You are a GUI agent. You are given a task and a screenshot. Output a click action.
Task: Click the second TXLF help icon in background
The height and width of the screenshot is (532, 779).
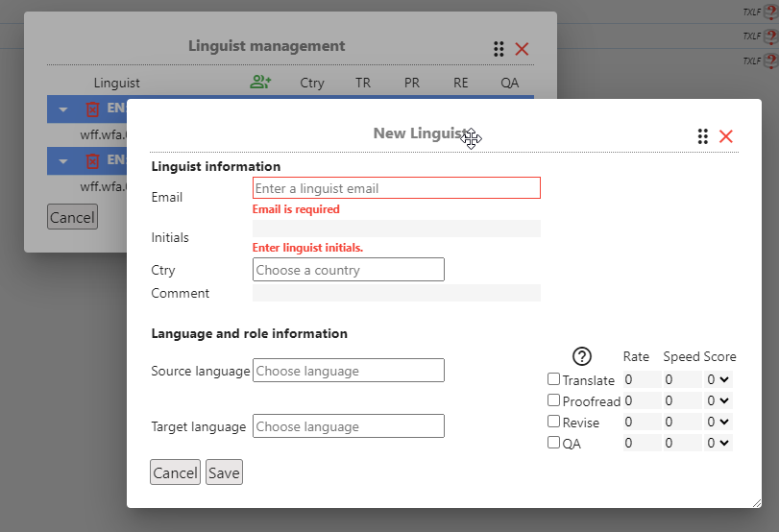click(x=771, y=36)
